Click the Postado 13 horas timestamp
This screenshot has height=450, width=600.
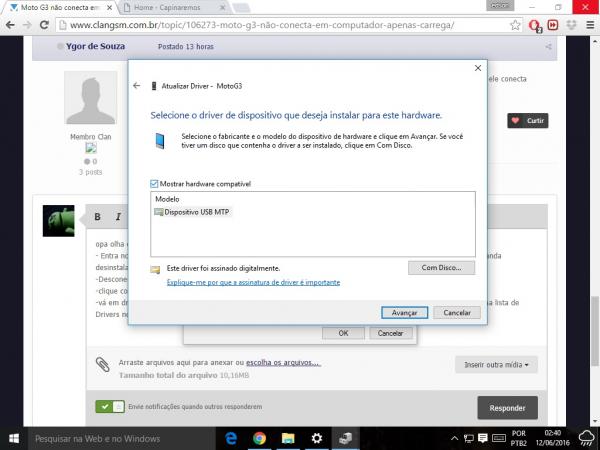pos(186,47)
